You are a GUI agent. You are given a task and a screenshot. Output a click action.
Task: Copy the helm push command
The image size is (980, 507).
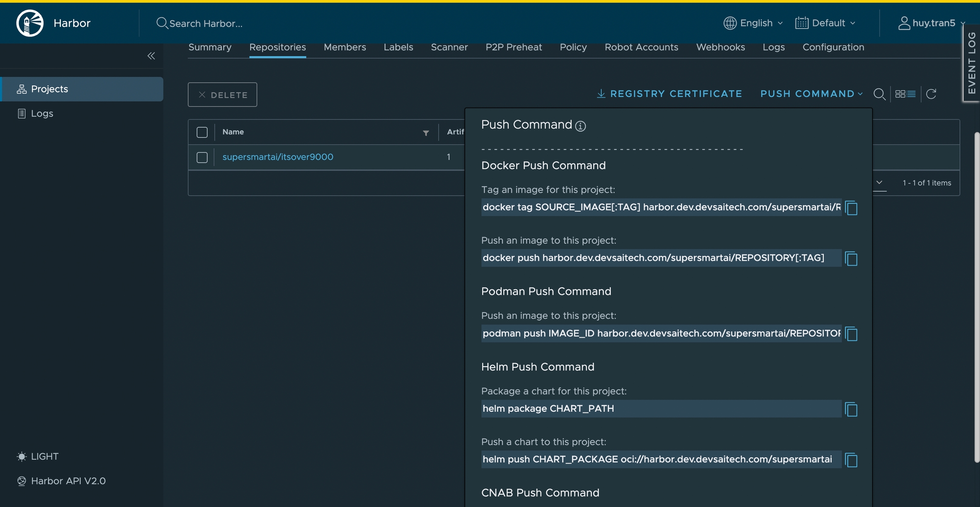[x=851, y=460]
